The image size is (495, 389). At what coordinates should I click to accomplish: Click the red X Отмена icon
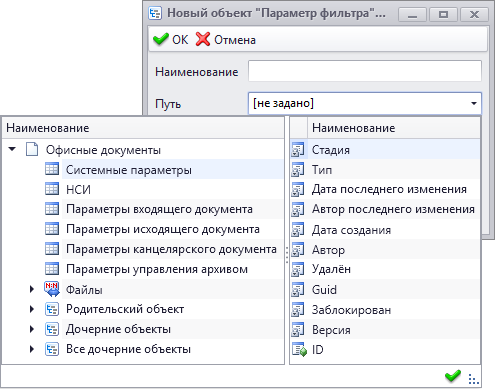pos(203,39)
